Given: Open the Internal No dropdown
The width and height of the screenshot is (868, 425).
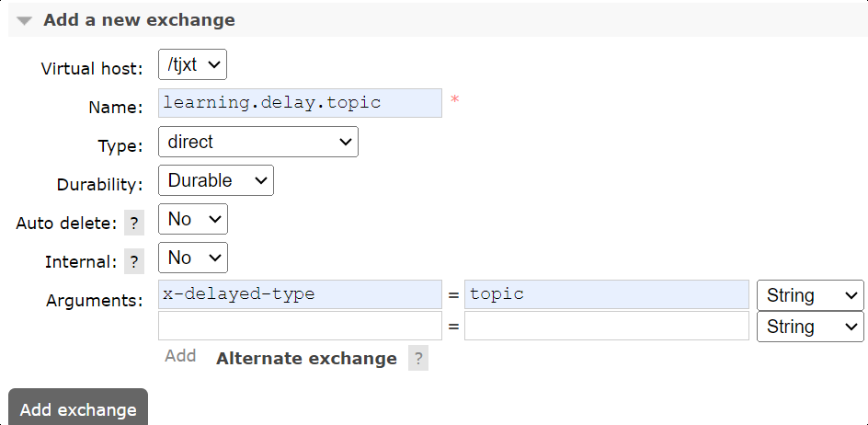Looking at the screenshot, I should pyautogui.click(x=192, y=258).
